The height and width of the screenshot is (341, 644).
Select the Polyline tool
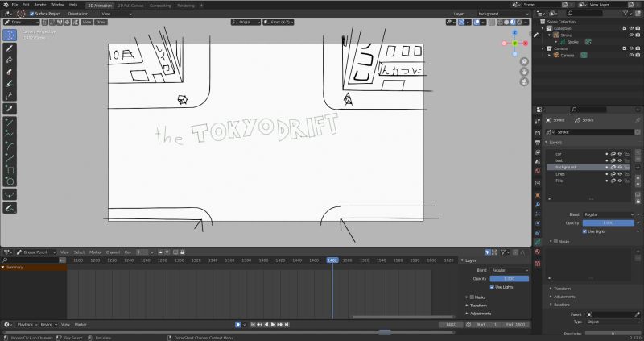[10, 134]
